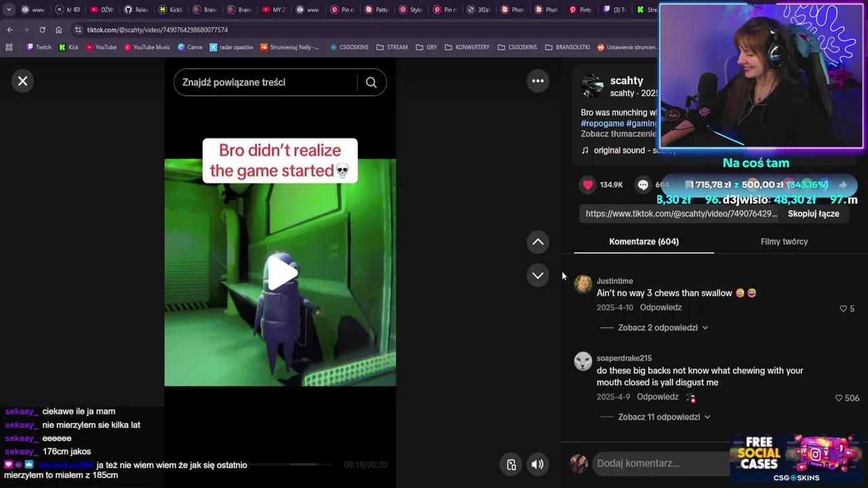Open the radar opadów bookmark
The image size is (868, 488).
(231, 47)
